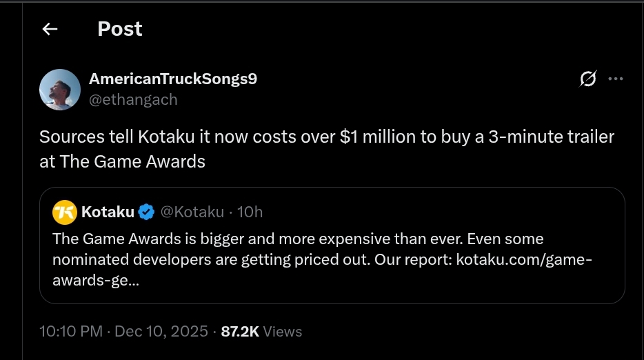Go back using the left arrow
644x360 pixels.
click(50, 29)
